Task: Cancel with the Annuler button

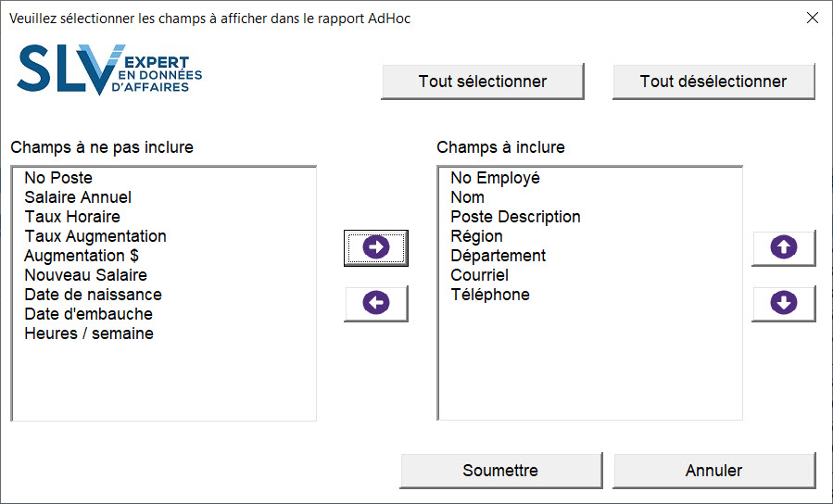Action: pos(713,471)
